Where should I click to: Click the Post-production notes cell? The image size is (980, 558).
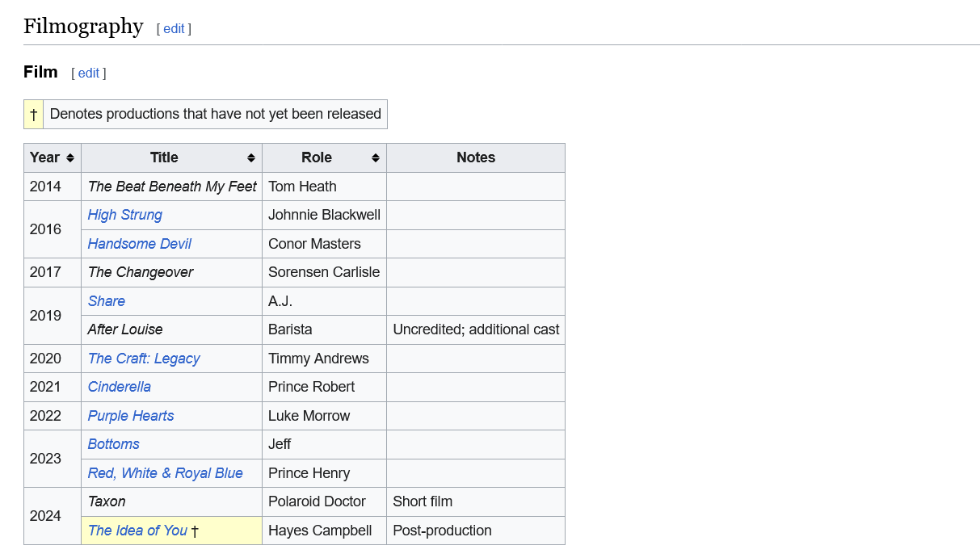[x=442, y=531]
